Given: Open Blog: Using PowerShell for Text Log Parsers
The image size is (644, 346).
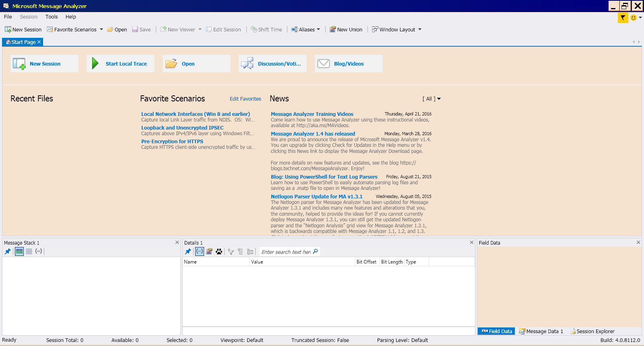Looking at the screenshot, I should point(324,177).
